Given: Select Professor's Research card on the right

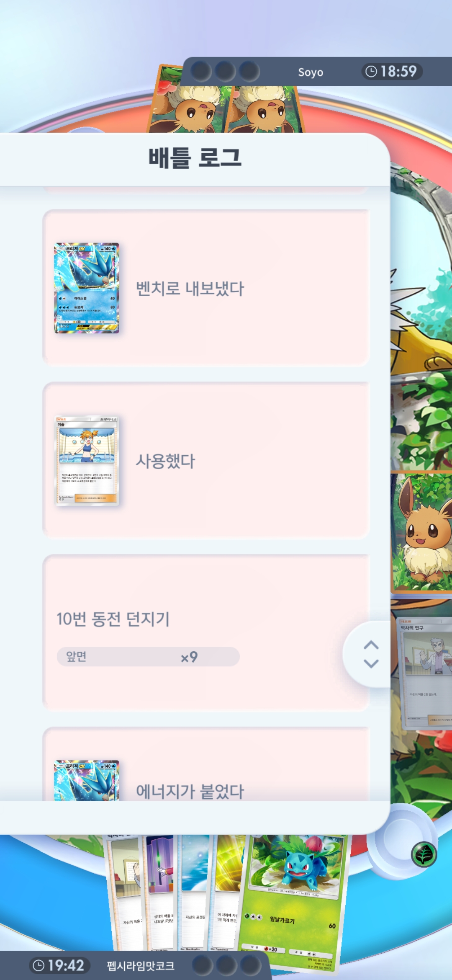Looking at the screenshot, I should tap(424, 672).
